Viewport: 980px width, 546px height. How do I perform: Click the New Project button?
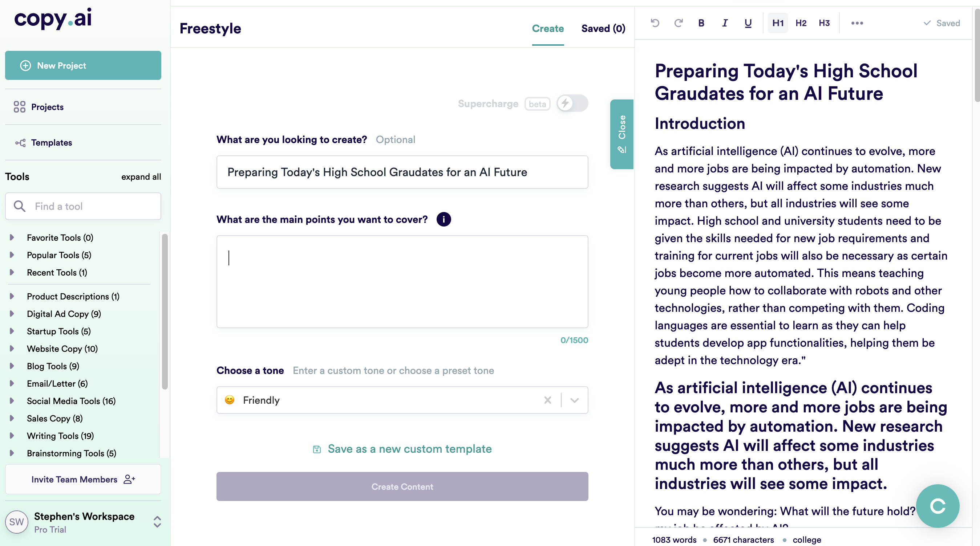(x=83, y=65)
